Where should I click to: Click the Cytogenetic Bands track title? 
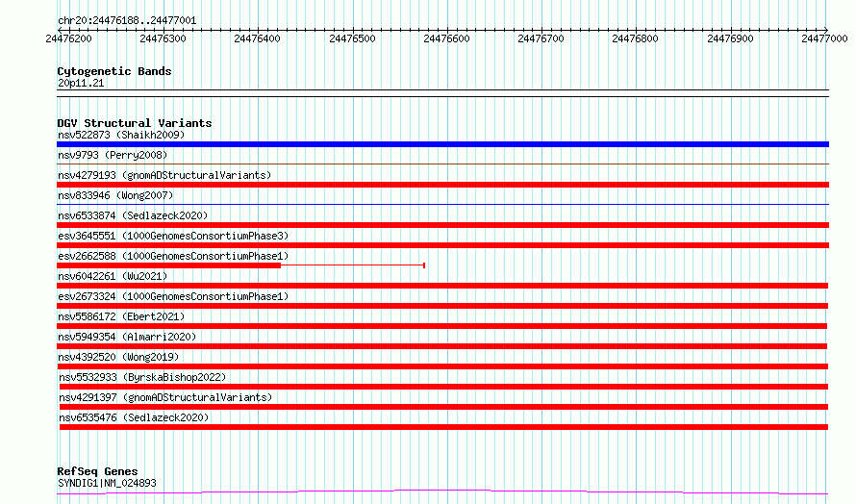114,71
